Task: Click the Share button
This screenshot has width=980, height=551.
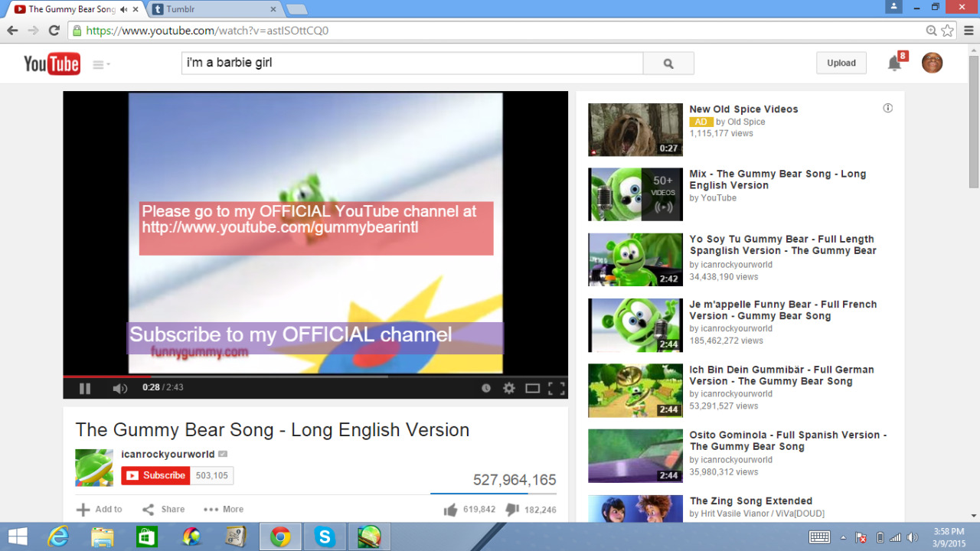Action: pos(163,509)
